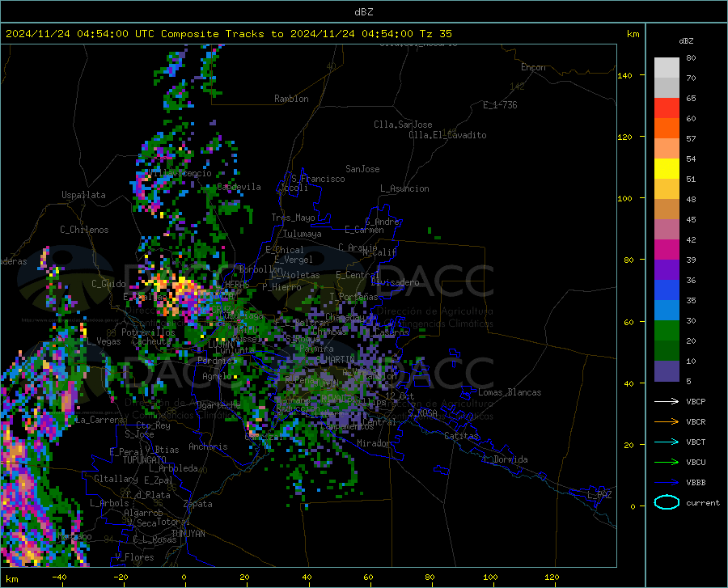Select the 'Gltallary' map label
Screen dimensions: 728x588
(x=116, y=479)
